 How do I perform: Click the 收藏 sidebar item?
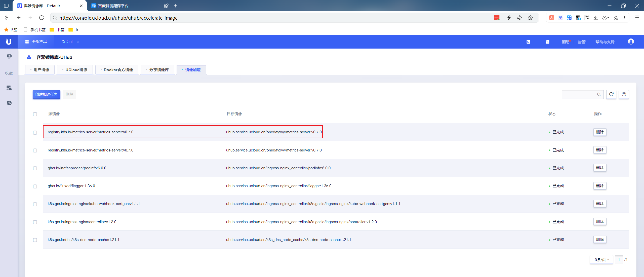tap(9, 73)
